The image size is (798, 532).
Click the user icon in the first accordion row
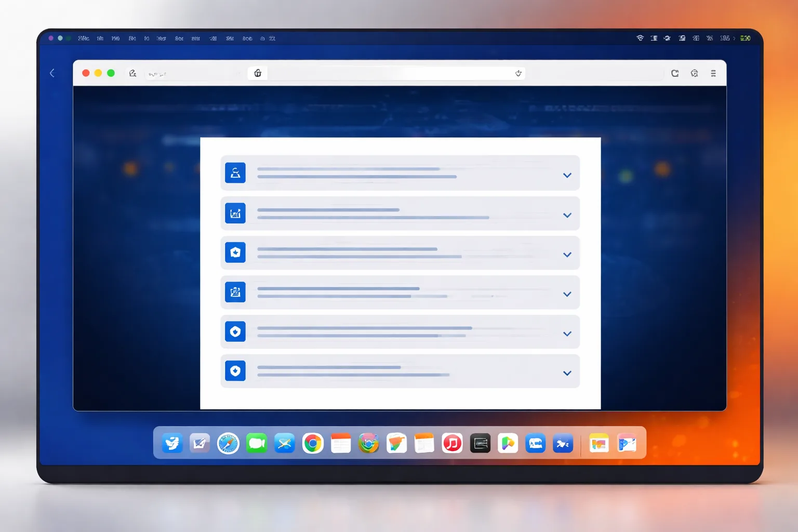[235, 173]
